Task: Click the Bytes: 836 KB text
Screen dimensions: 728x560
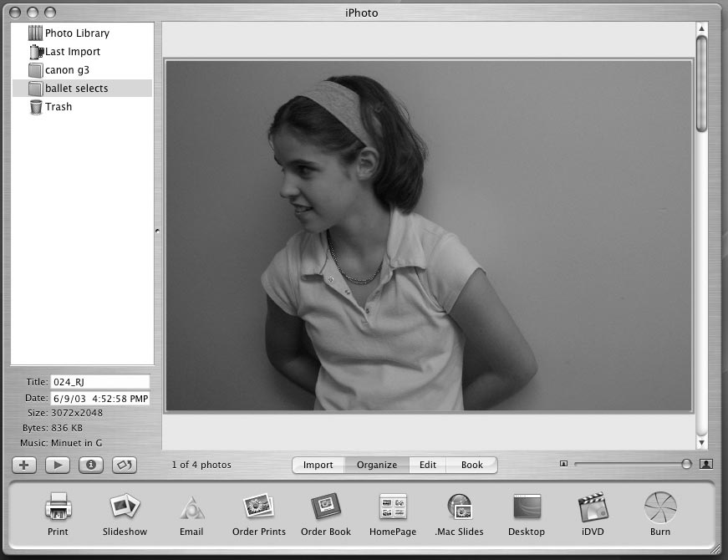Action: (x=53, y=428)
